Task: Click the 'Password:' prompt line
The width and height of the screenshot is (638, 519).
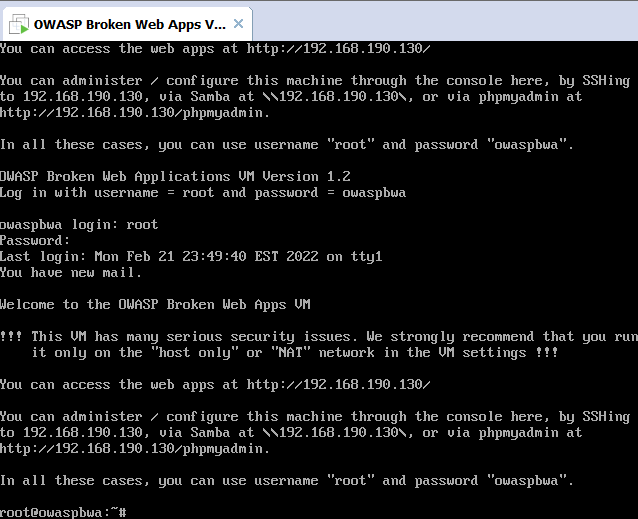Action: tap(35, 240)
